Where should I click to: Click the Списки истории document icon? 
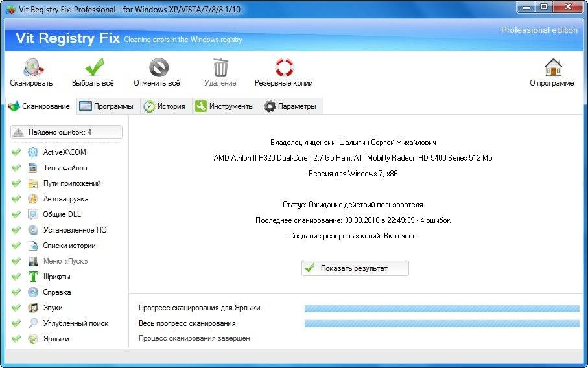[33, 246]
